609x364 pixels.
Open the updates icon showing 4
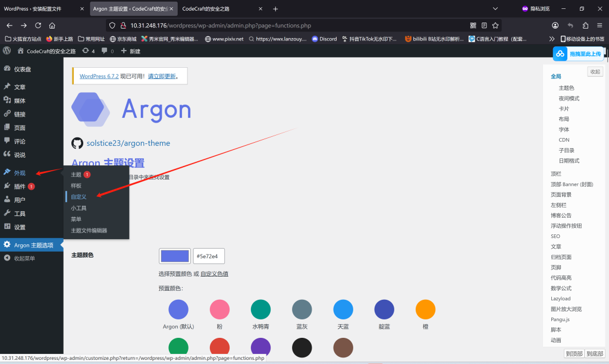(x=89, y=51)
